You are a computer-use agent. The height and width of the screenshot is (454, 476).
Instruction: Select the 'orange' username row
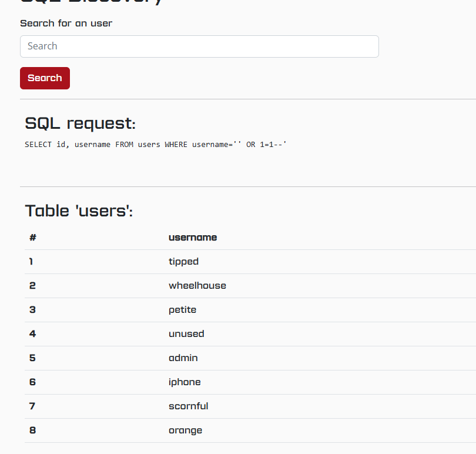250,430
